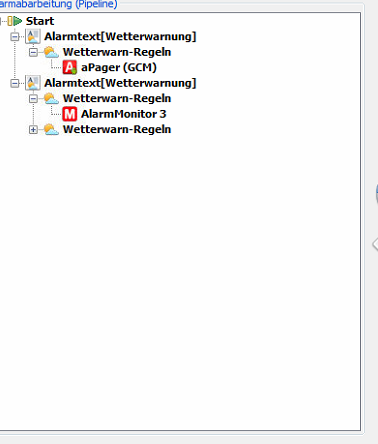The width and height of the screenshot is (378, 444).
Task: Collapse Wetterwarn-Regeln containing aPager (GCM)
Action: tap(33, 52)
